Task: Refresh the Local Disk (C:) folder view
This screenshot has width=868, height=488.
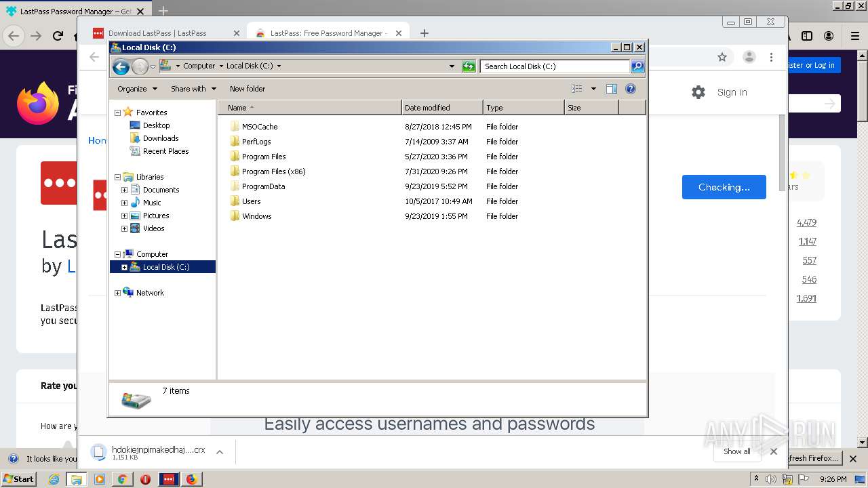Action: coord(469,66)
